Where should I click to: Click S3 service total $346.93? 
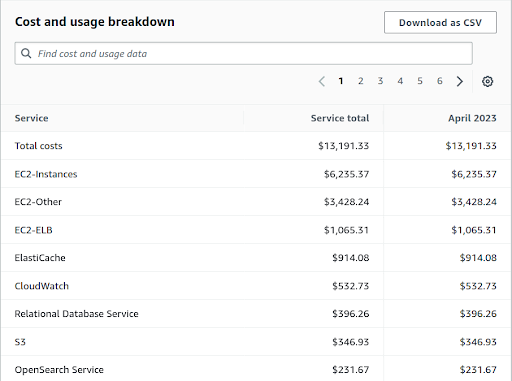351,342
